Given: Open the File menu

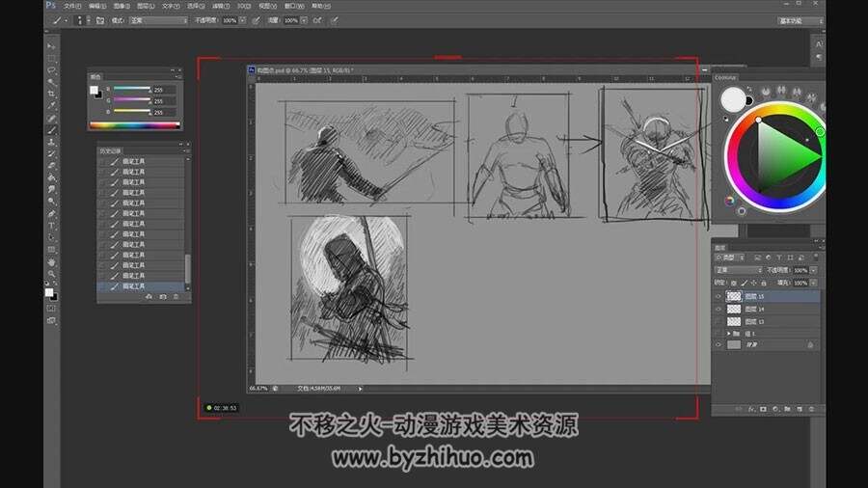Looking at the screenshot, I should tap(72, 6).
